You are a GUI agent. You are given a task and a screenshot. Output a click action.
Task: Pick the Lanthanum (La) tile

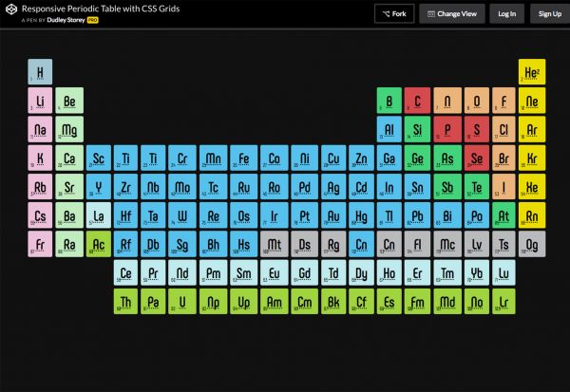[99, 215]
